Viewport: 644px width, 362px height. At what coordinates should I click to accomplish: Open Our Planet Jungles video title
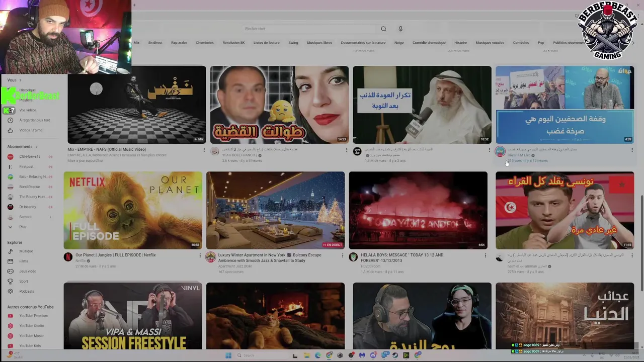coord(116,255)
